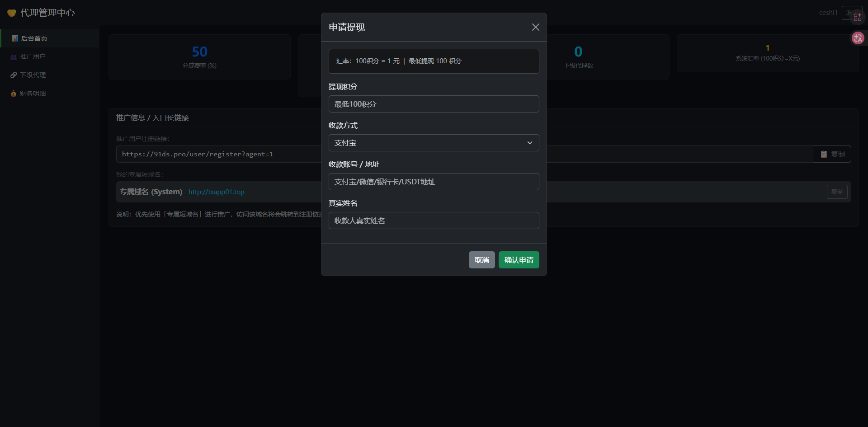Click the pink AI translate floating icon
868x427 pixels.
(858, 38)
